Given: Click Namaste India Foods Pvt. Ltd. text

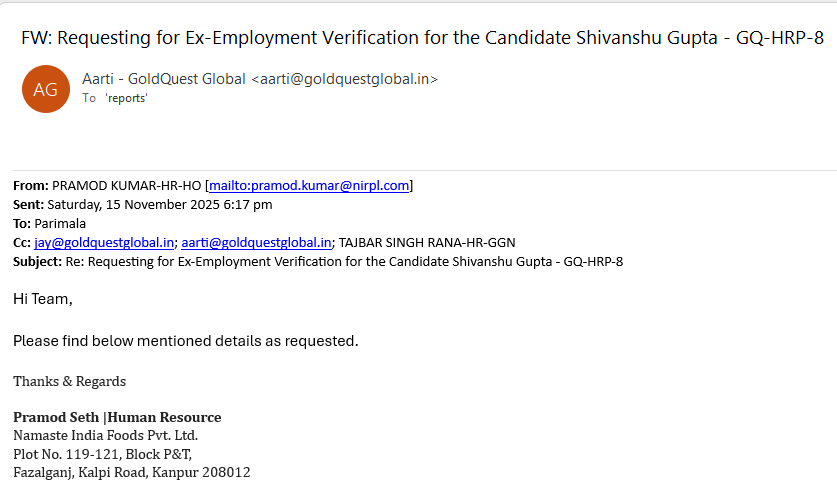Looking at the screenshot, I should pyautogui.click(x=105, y=435).
